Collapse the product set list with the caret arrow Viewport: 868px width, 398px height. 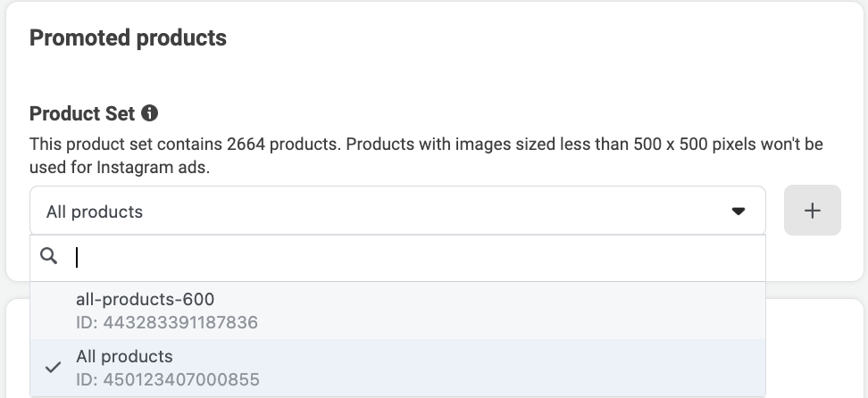pos(738,211)
